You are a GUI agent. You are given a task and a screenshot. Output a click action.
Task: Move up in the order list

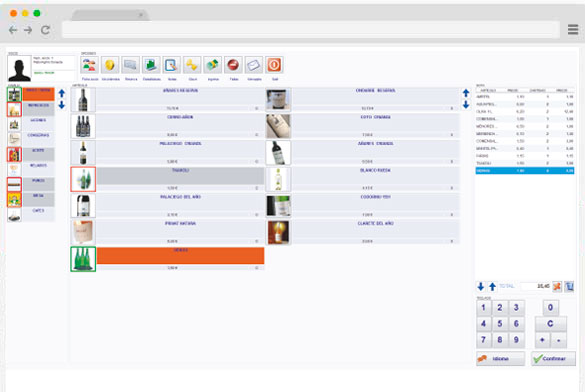click(492, 286)
